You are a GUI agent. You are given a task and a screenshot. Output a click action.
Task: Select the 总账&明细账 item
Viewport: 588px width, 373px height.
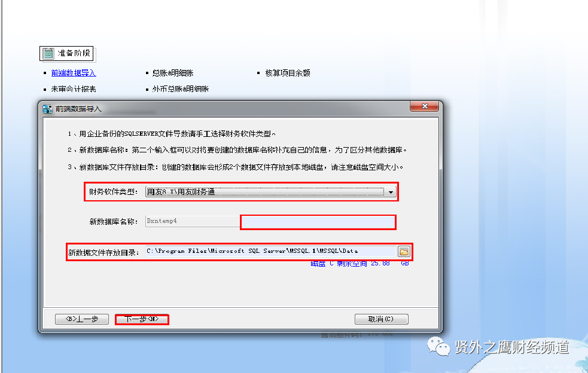pyautogui.click(x=173, y=73)
